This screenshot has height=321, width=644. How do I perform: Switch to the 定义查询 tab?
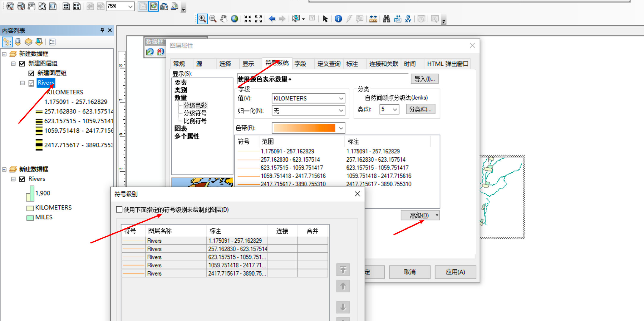coord(328,64)
